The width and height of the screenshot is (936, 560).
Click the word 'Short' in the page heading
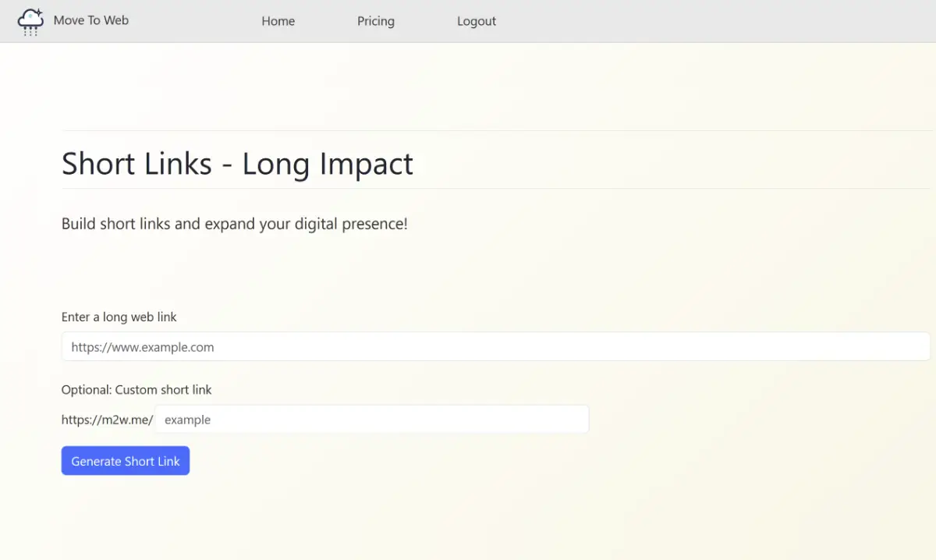coord(98,164)
